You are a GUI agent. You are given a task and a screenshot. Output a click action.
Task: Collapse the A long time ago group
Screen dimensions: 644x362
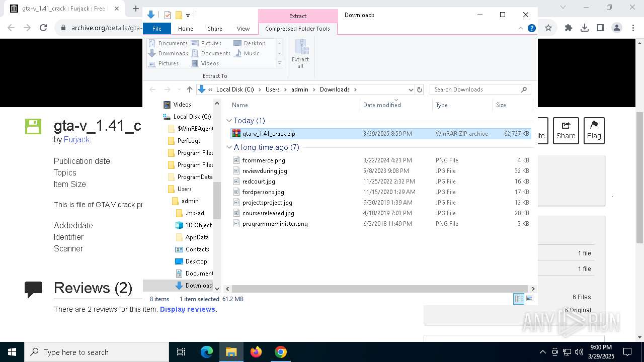229,147
